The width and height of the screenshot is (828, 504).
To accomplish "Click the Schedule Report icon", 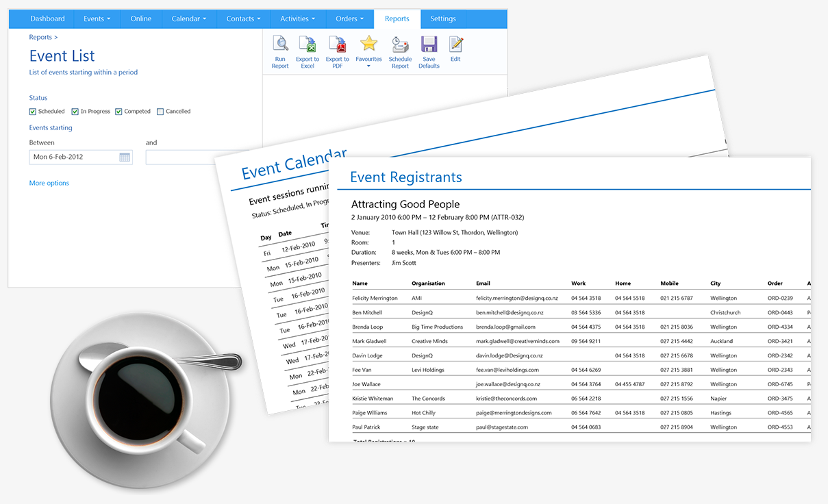I will coord(400,45).
